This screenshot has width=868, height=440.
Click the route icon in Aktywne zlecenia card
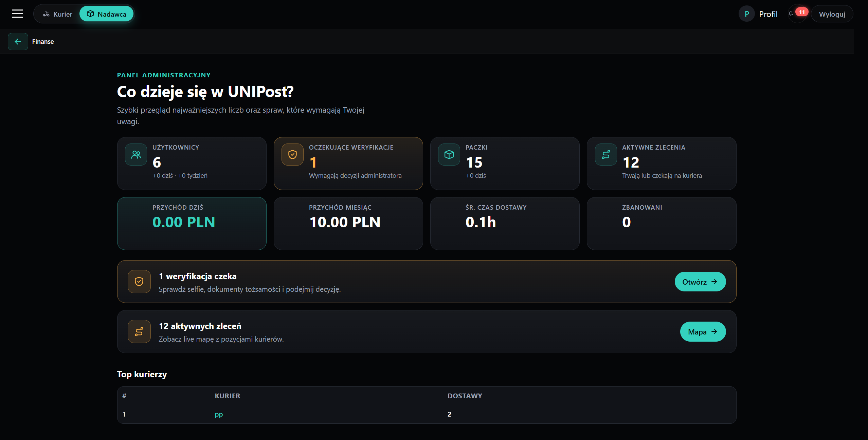click(606, 155)
